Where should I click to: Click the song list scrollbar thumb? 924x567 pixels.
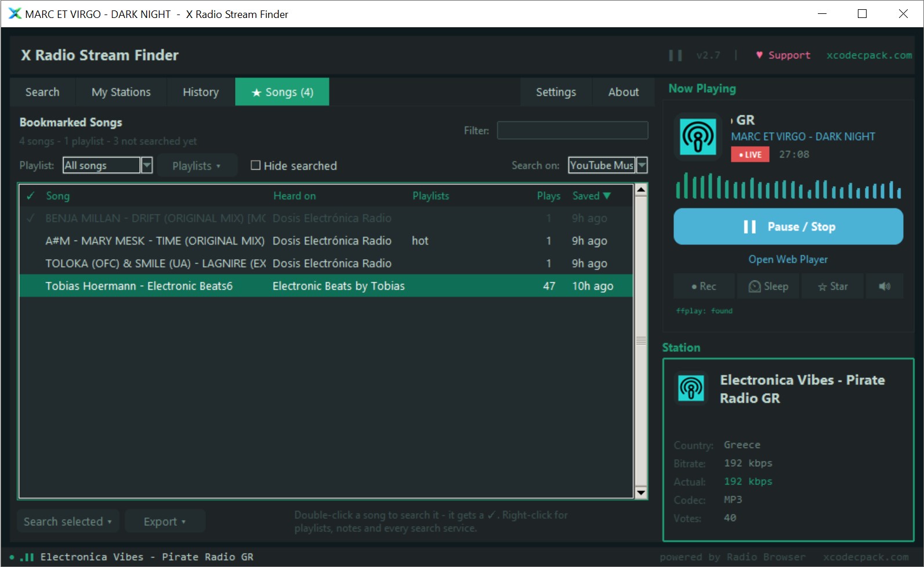641,341
